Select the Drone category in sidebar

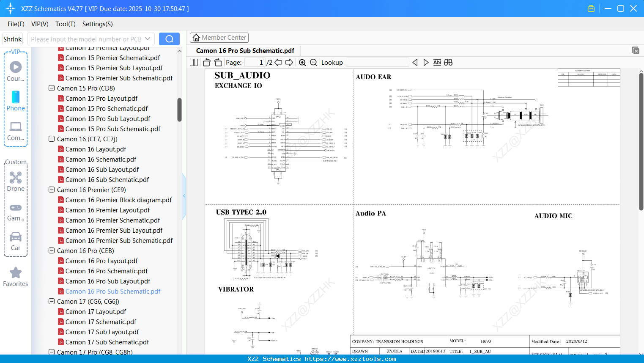coord(16,181)
